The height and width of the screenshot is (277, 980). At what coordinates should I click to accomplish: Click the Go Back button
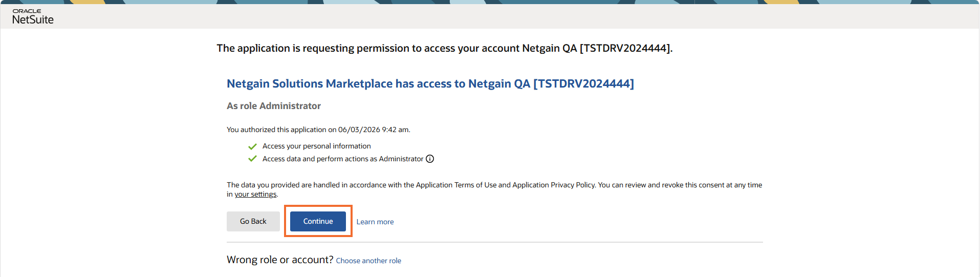point(253,221)
